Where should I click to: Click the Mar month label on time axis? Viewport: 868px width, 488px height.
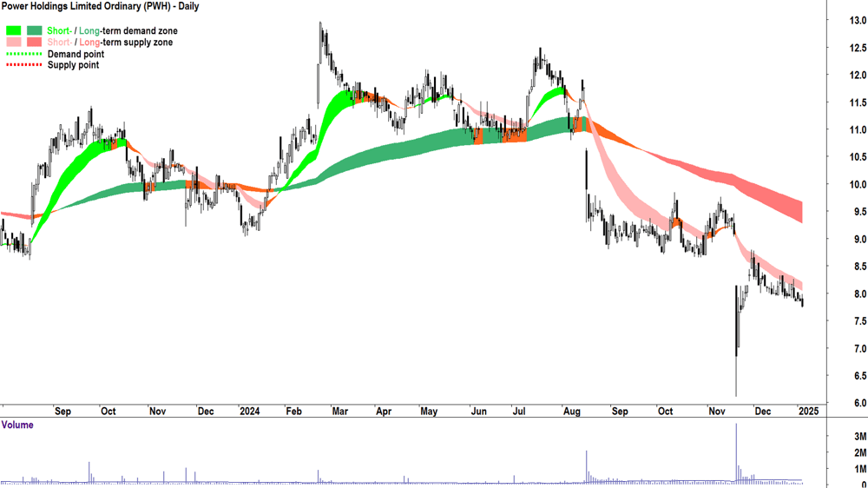pos(340,412)
